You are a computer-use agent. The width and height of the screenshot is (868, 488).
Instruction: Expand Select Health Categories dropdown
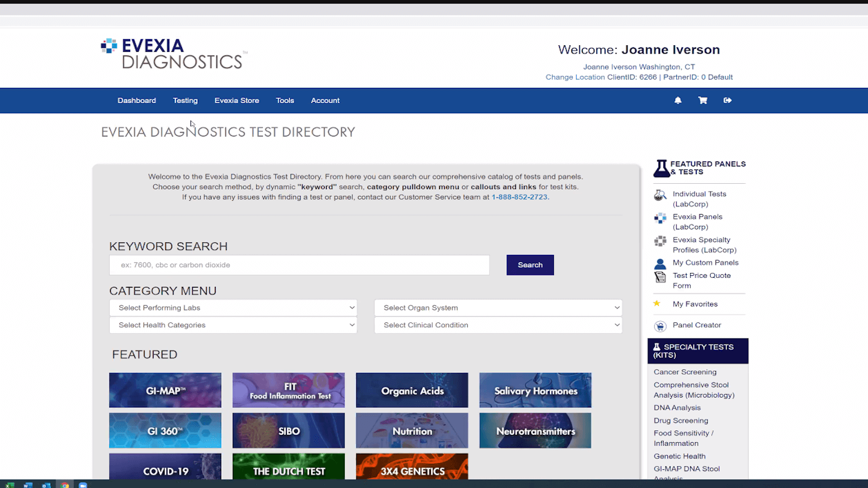click(x=233, y=325)
